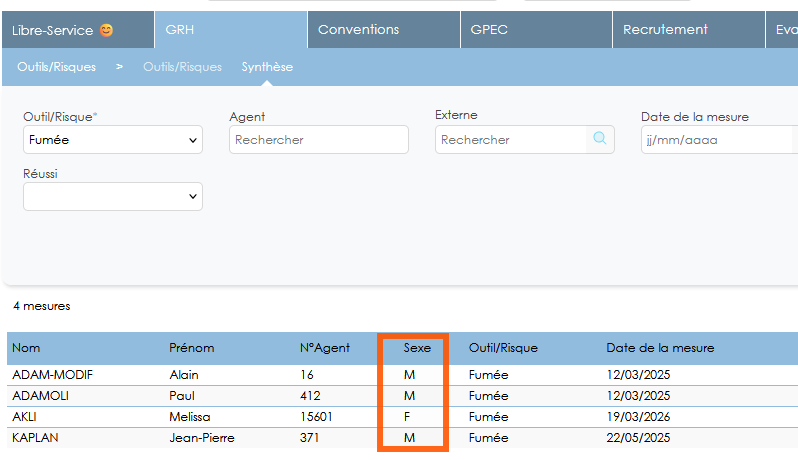Image resolution: width=798 pixels, height=460 pixels.
Task: Select the Recrutement tab
Action: [689, 30]
